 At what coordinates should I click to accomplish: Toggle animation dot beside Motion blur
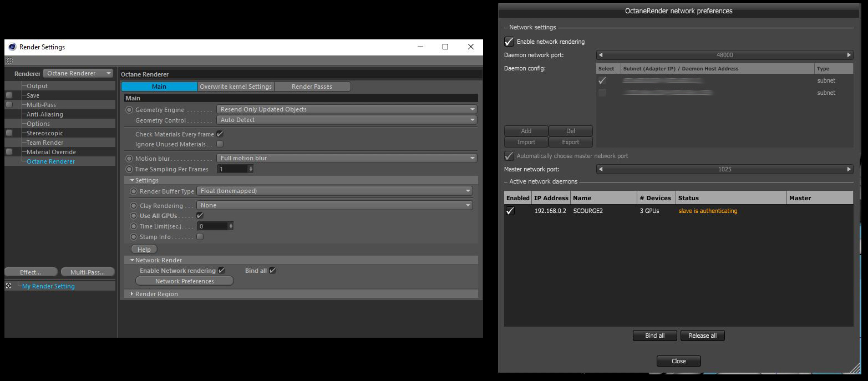click(x=130, y=159)
